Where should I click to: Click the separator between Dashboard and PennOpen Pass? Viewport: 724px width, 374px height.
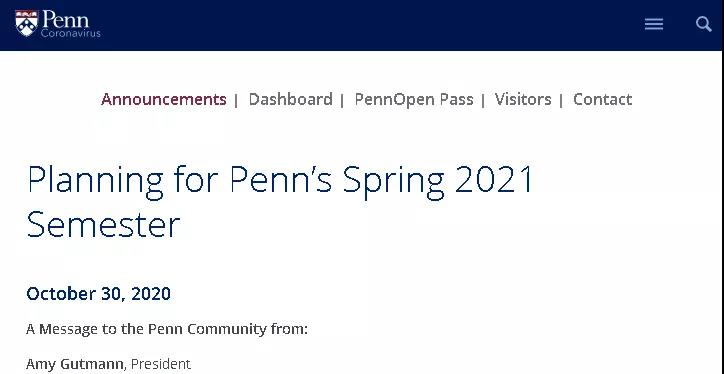[x=342, y=100]
